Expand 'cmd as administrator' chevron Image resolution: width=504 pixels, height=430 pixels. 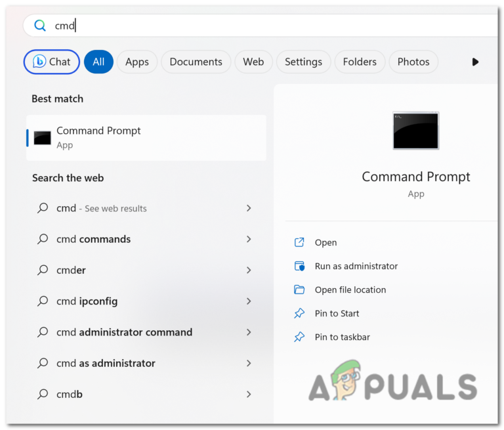pos(249,363)
